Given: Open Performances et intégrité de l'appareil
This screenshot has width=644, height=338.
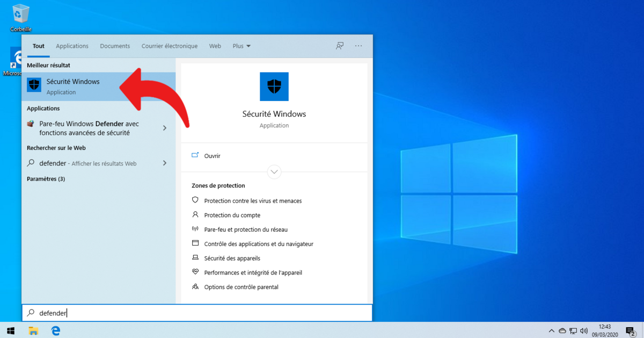Looking at the screenshot, I should 253,272.
